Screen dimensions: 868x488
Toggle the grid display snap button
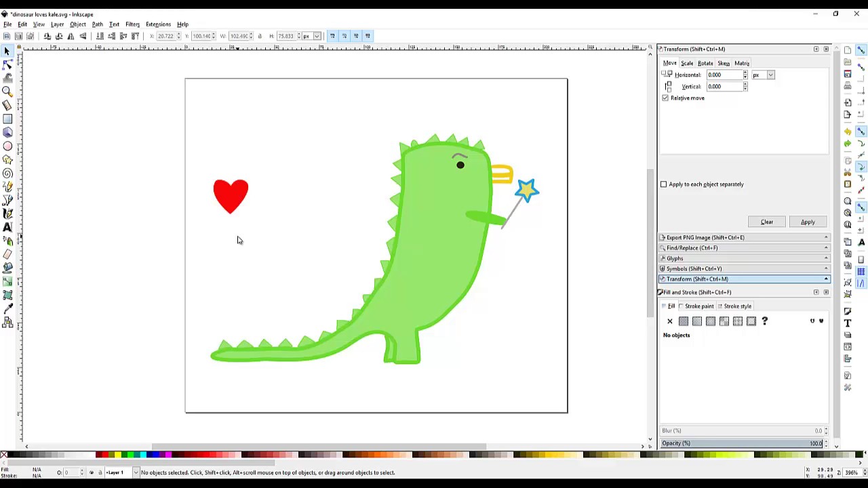[x=861, y=271]
